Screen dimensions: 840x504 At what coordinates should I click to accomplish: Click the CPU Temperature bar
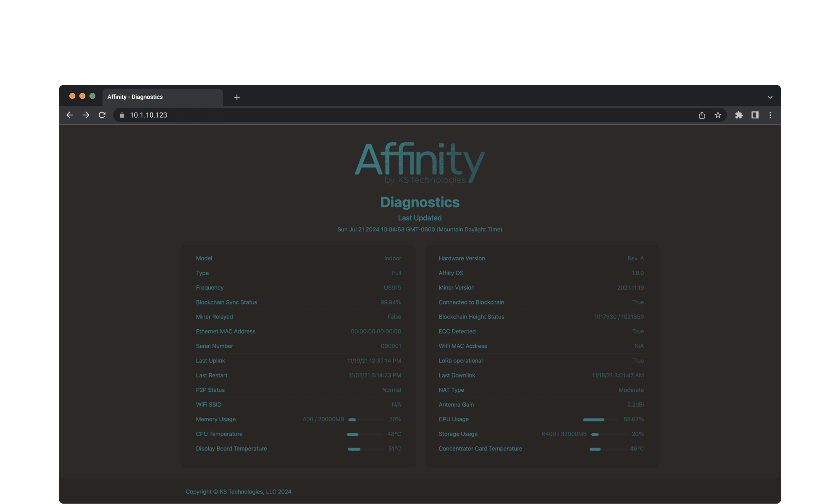pos(365,434)
